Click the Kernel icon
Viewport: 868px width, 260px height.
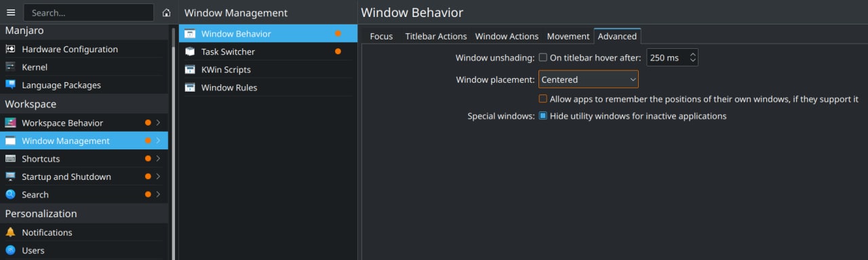click(x=10, y=67)
